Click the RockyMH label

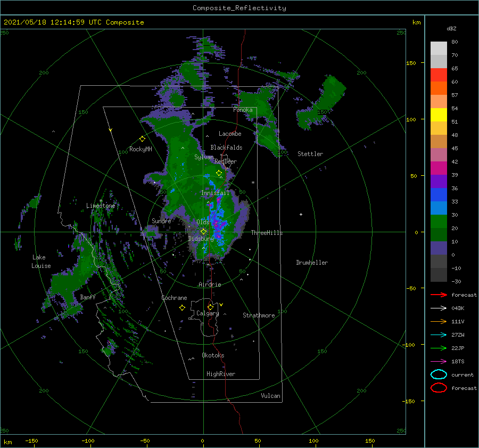[x=141, y=149]
